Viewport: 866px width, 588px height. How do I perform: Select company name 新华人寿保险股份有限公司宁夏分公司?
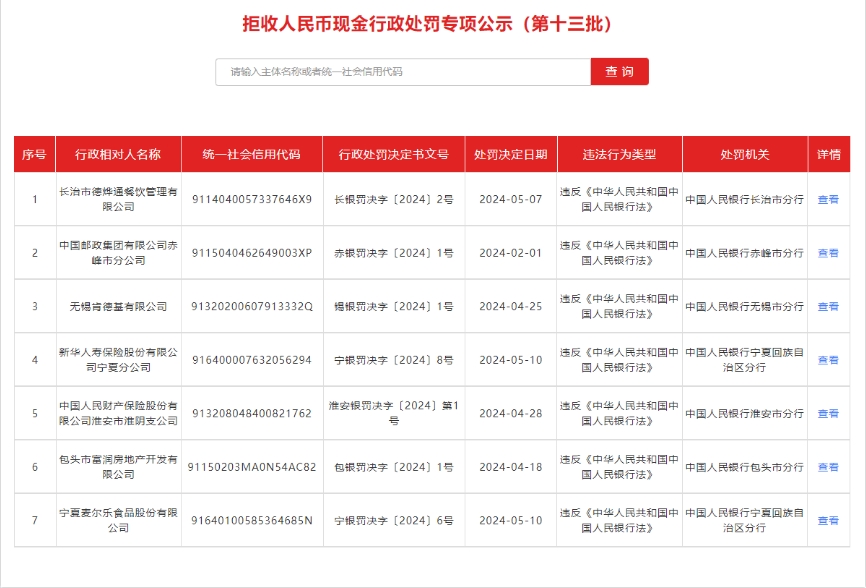pyautogui.click(x=118, y=360)
